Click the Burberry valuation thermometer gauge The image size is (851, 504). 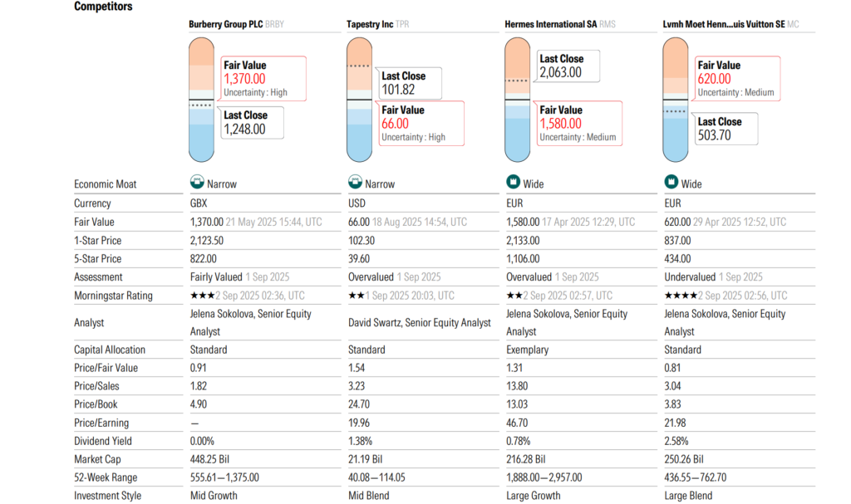pos(201,100)
